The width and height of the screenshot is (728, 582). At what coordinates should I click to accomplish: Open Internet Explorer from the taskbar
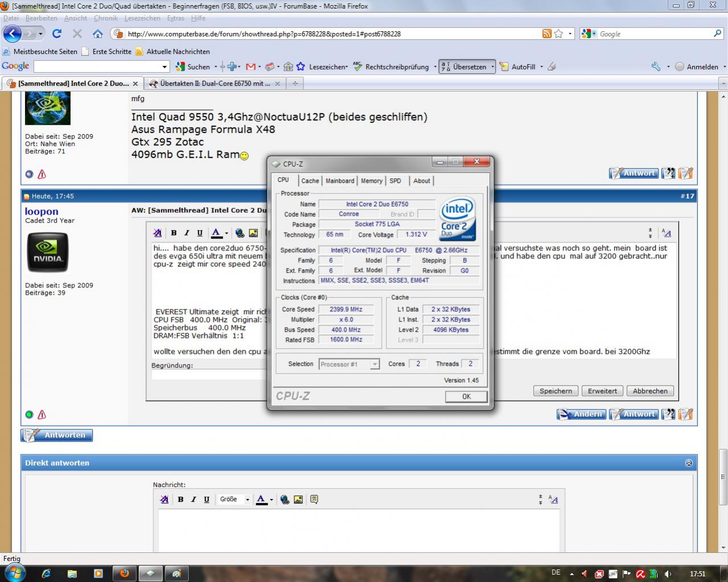(x=46, y=573)
